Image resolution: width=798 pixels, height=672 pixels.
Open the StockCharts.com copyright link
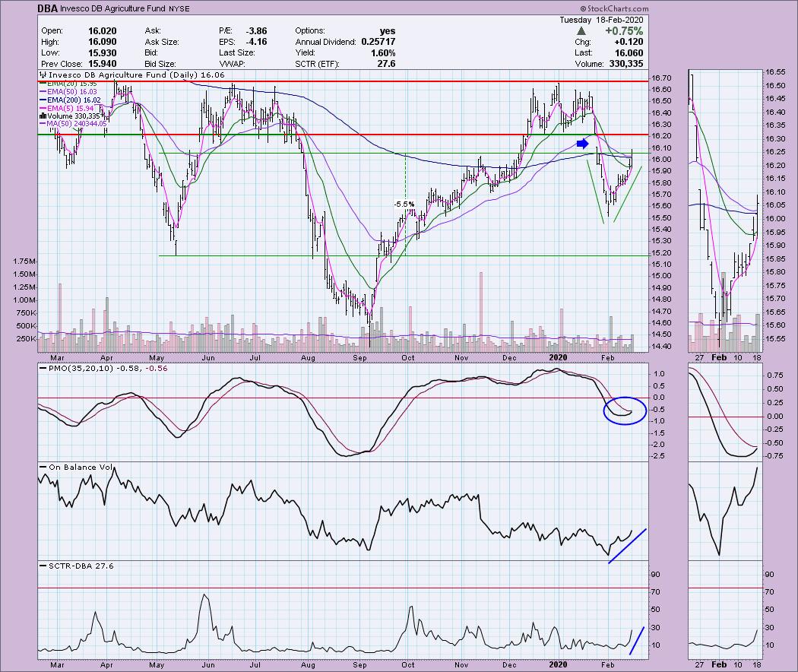tap(614, 8)
